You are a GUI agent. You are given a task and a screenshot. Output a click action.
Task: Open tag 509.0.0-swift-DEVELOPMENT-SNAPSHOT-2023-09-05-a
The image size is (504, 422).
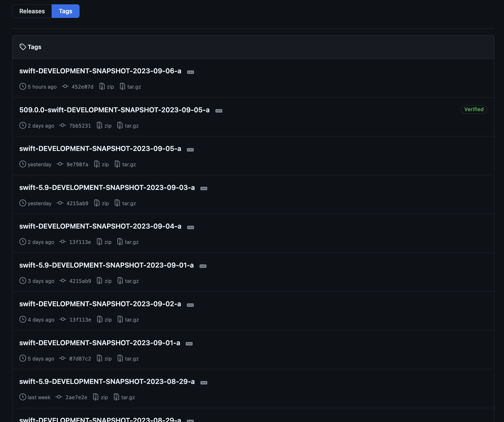114,110
